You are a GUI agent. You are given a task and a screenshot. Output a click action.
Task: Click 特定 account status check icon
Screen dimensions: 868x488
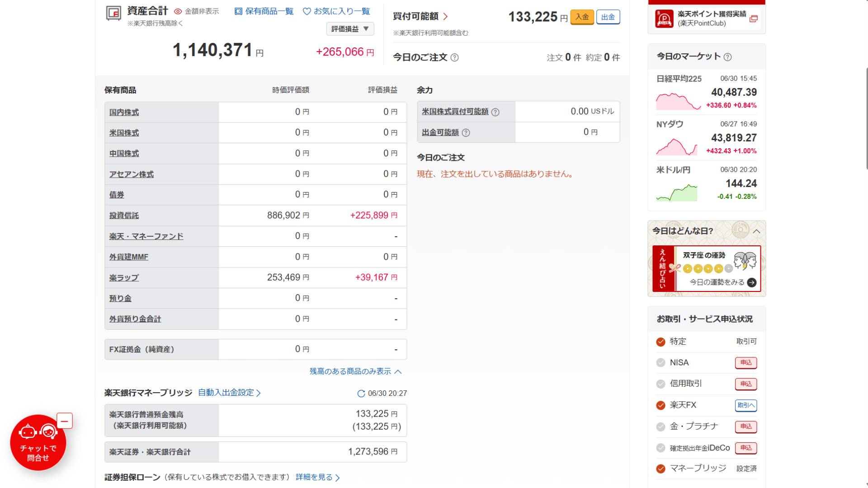(x=660, y=342)
